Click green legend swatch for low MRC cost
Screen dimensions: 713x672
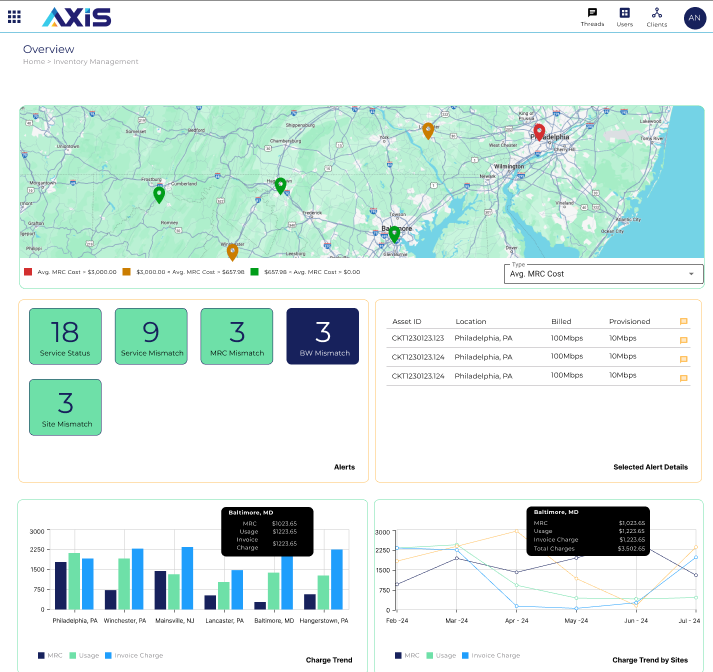coord(255,272)
